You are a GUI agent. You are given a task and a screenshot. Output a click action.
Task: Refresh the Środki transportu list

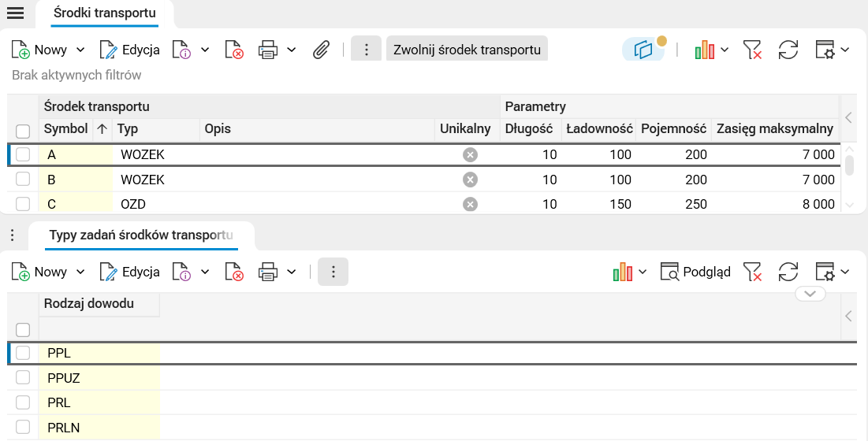(x=788, y=50)
